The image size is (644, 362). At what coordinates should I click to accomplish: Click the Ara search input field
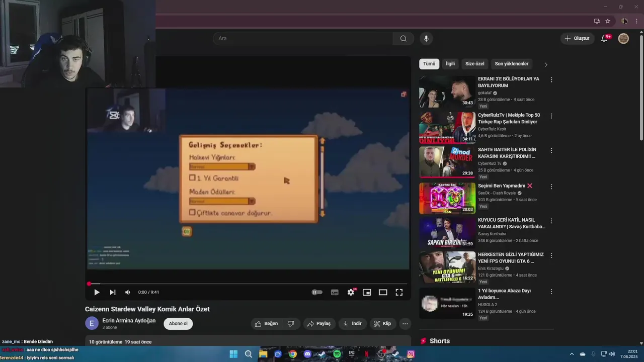pos(303,39)
